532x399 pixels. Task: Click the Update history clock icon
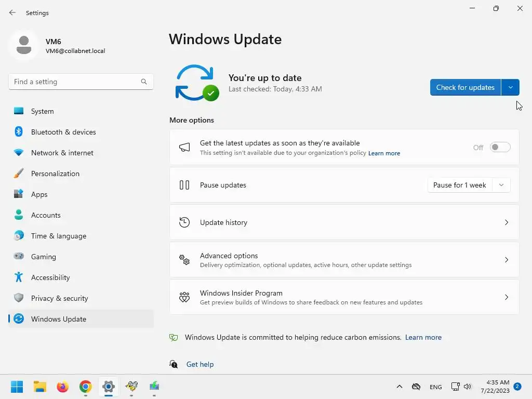(184, 222)
